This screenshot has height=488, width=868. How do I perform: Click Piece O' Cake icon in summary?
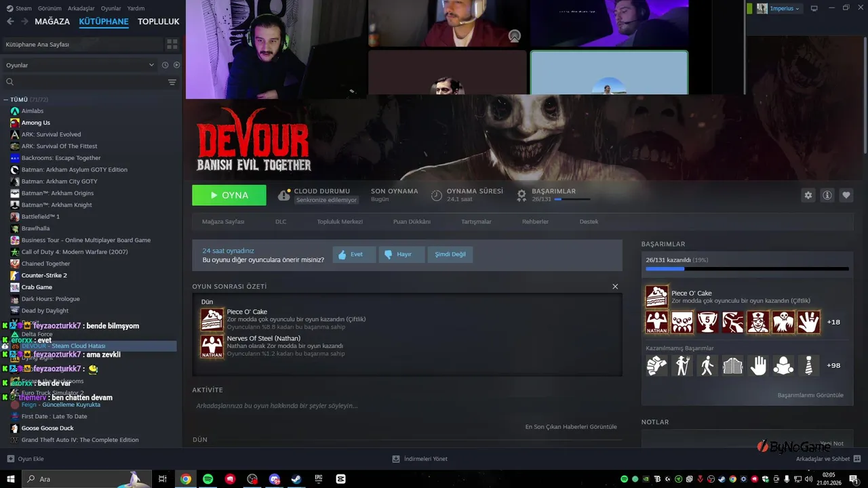point(212,319)
